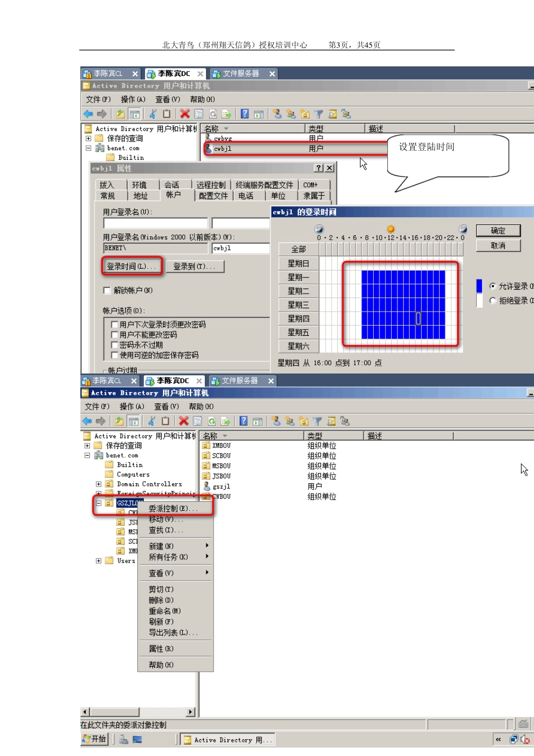This screenshot has width=534, height=756.
Task: Click Cut scissors icon in upper toolbar
Action: (152, 114)
